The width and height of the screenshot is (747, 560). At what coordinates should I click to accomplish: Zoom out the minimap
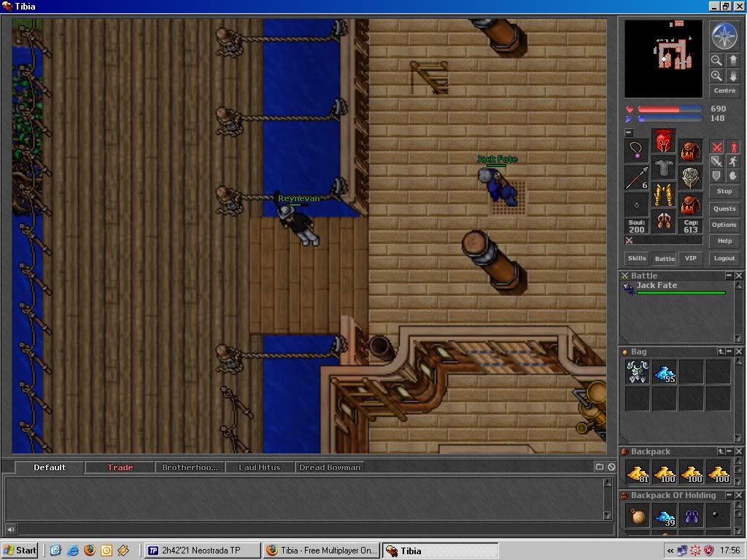pos(716,60)
